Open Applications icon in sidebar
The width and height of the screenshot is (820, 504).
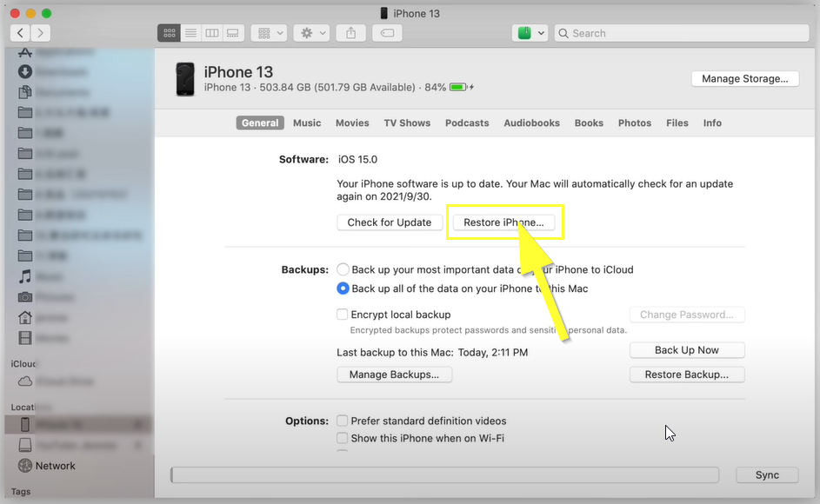[x=25, y=52]
